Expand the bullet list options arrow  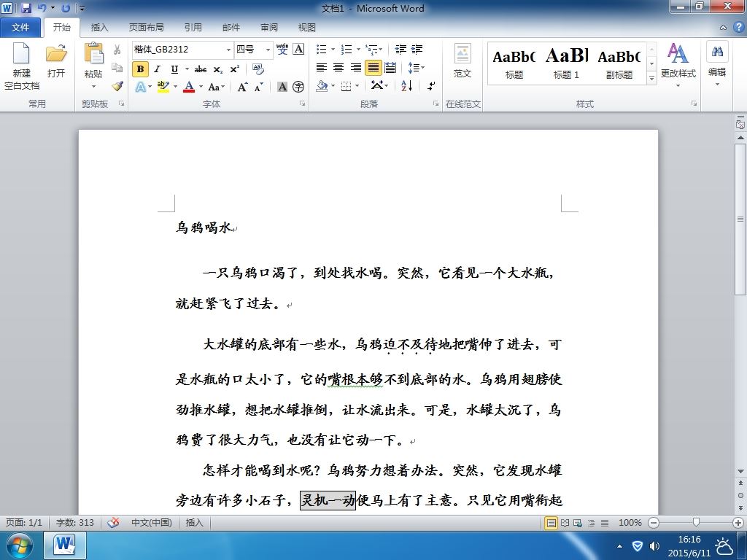[333, 49]
